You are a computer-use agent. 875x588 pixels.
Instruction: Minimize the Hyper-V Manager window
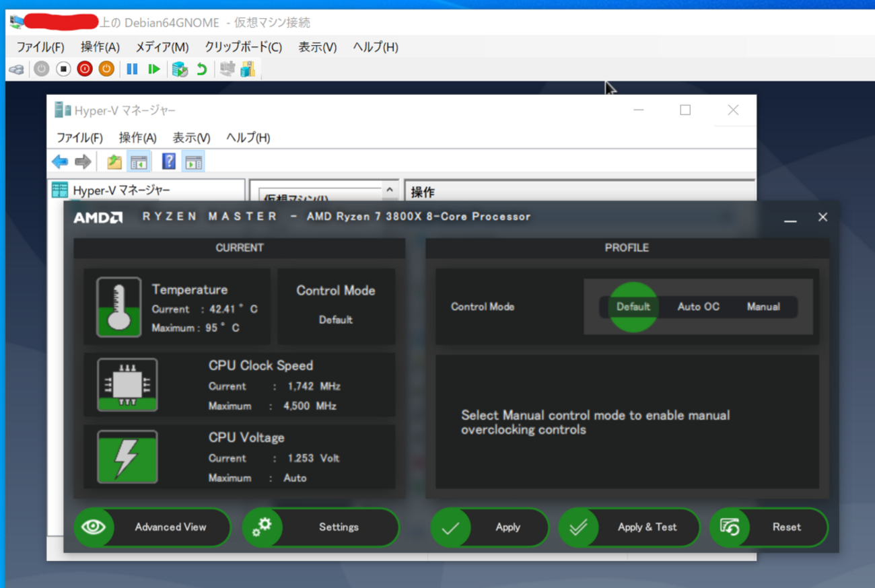638,110
